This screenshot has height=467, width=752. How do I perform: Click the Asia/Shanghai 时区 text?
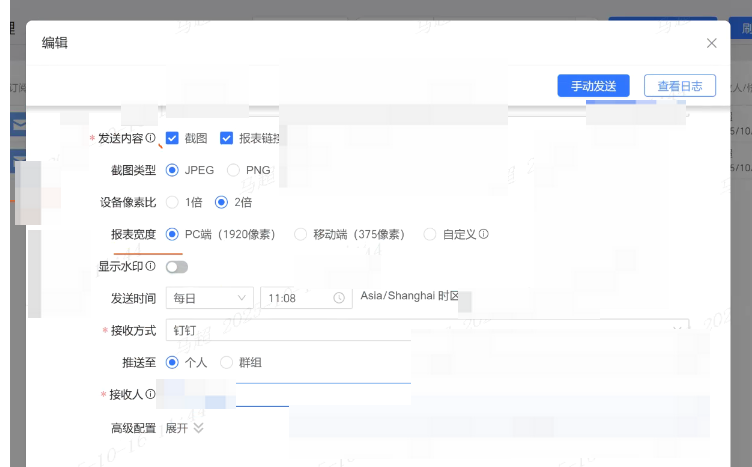(x=409, y=296)
